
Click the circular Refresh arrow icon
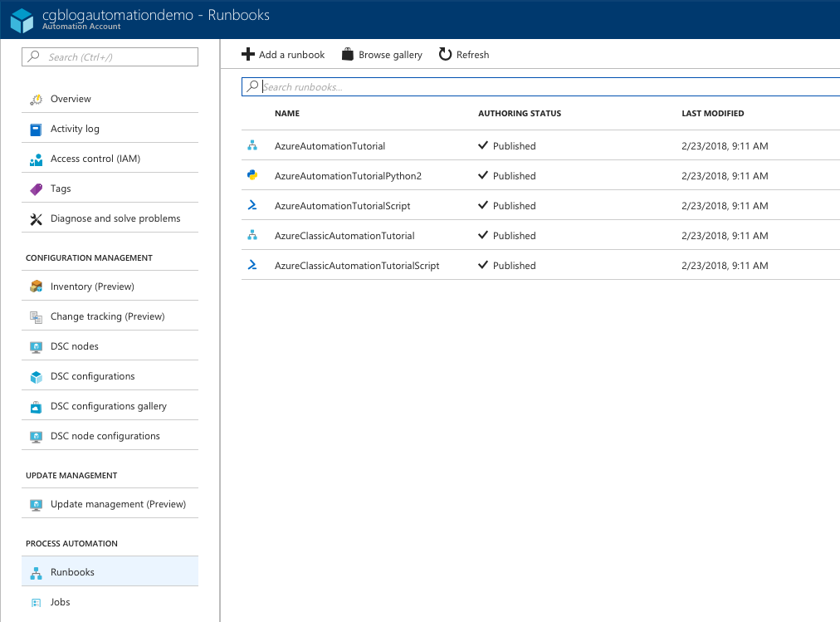(x=445, y=54)
